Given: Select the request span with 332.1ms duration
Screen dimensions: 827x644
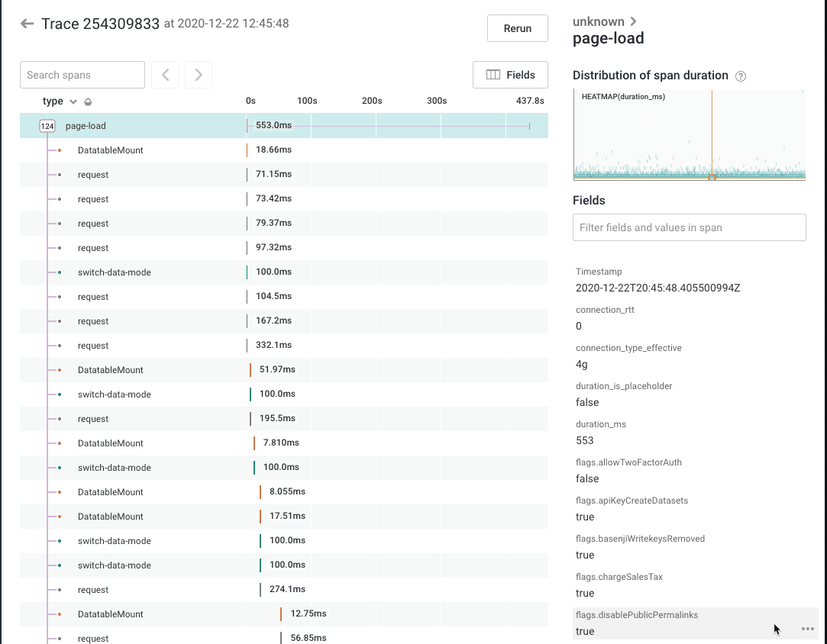Looking at the screenshot, I should (93, 346).
